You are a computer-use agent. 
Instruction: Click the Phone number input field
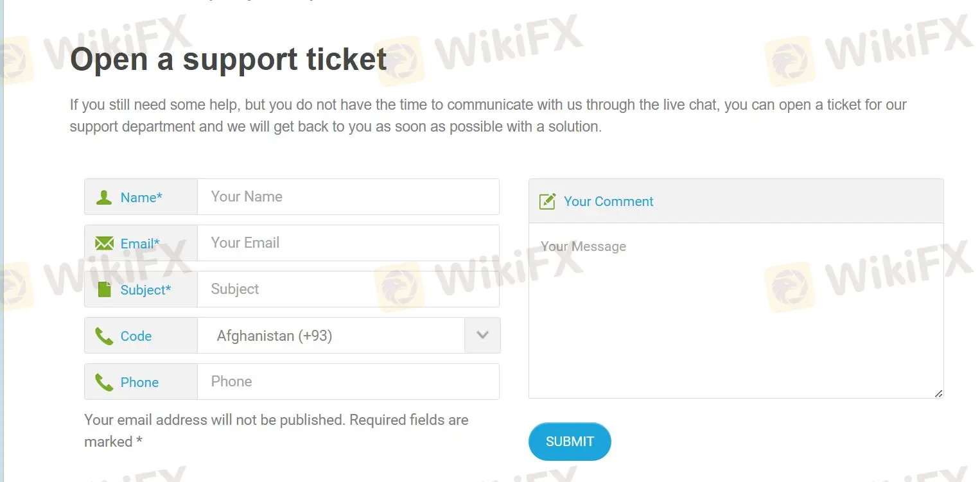[347, 381]
